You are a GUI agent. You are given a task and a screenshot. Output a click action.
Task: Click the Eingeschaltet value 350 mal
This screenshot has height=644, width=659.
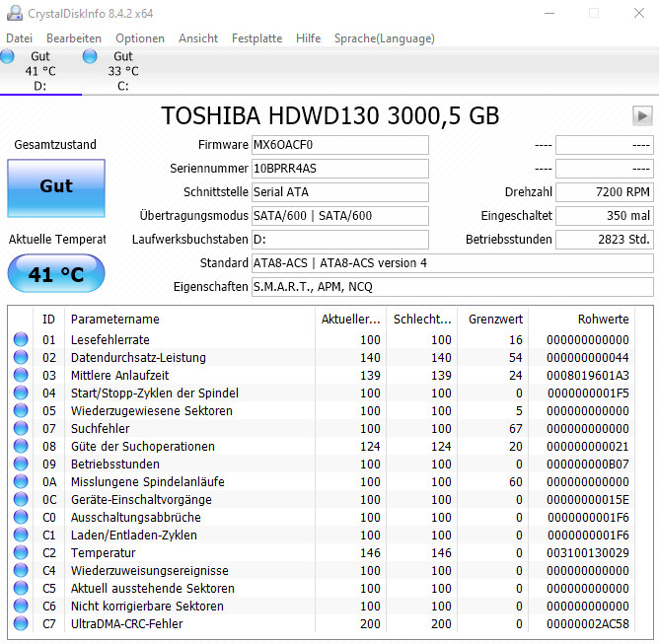(605, 216)
